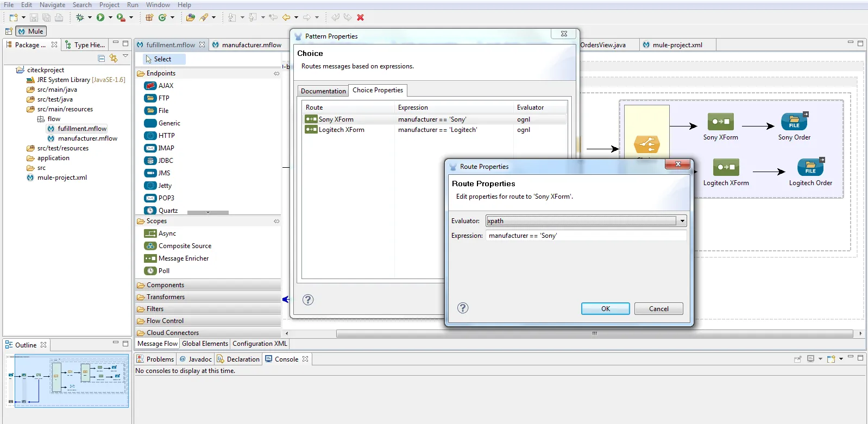Click the New file toolbar icon

[14, 17]
